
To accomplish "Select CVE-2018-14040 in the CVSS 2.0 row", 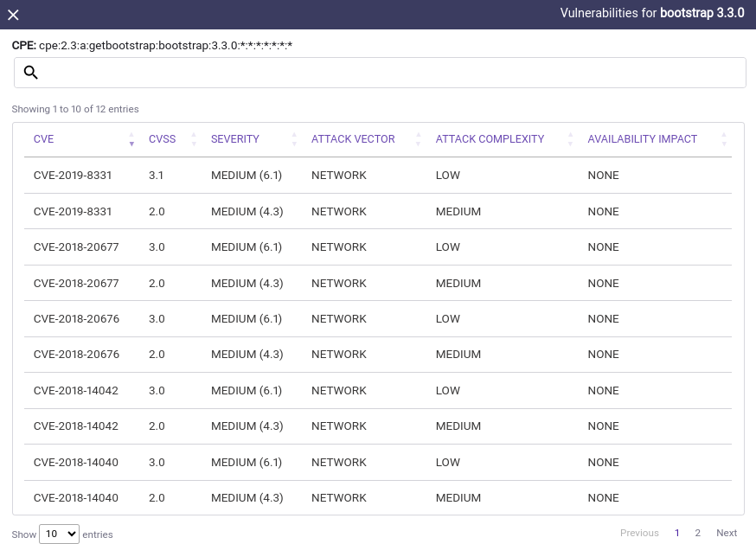I will (x=76, y=497).
